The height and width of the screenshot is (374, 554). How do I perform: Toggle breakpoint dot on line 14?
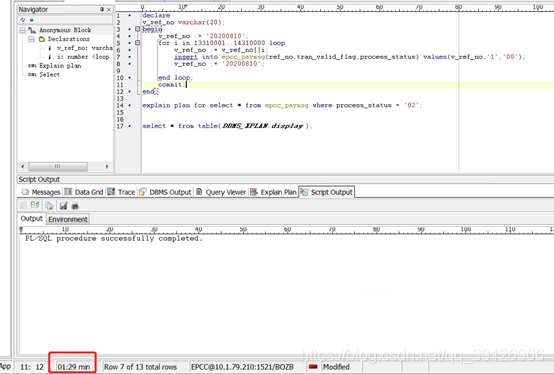(130, 106)
